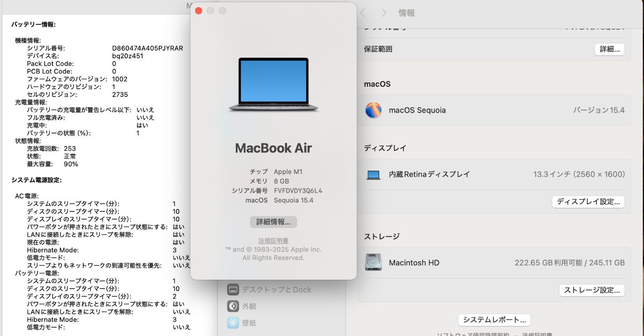Click serial number FVFDVDY3Q6L4 text

[x=298, y=191]
